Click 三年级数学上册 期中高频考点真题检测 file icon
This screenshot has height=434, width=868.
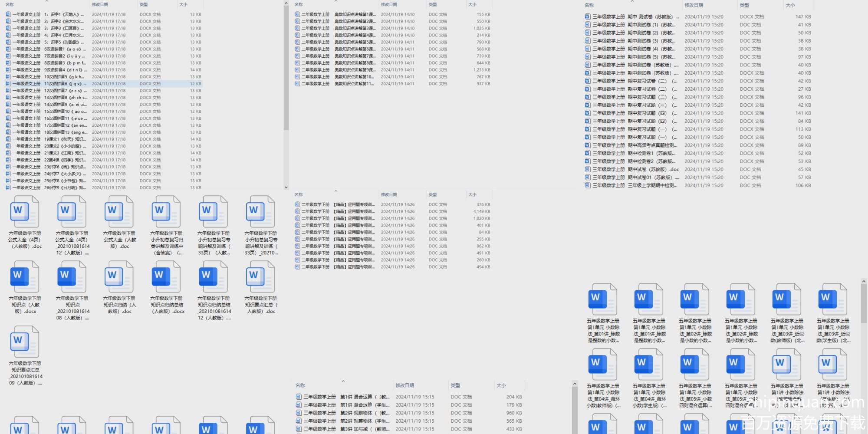point(587,145)
